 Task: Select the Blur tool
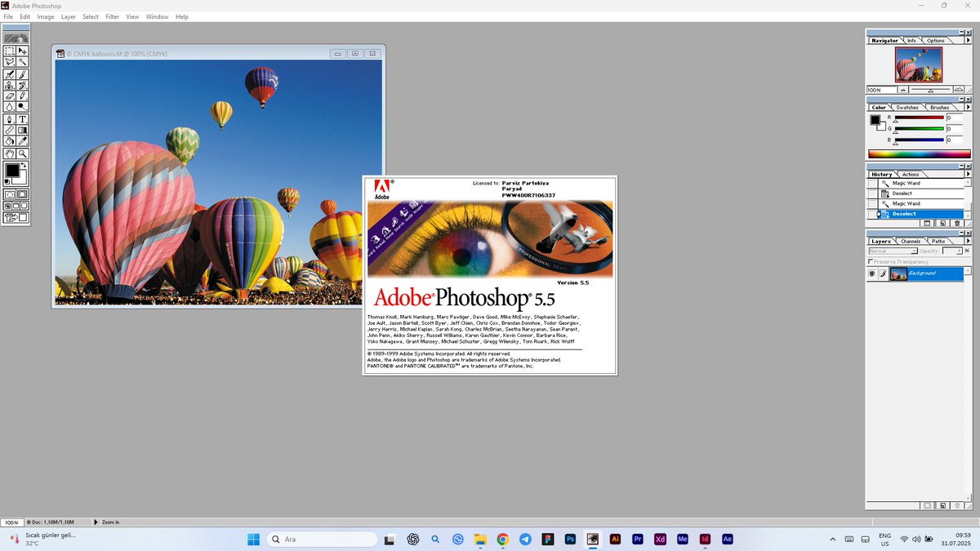pos(10,105)
